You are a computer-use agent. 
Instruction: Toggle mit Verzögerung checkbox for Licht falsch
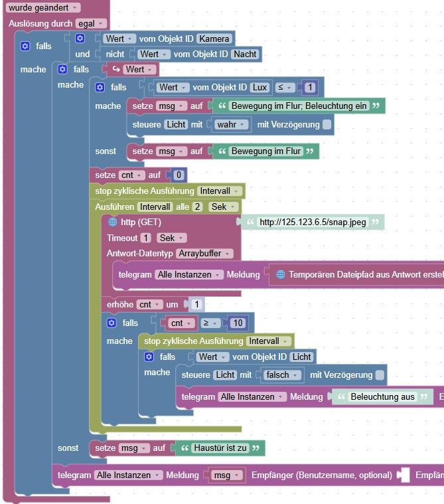380,375
